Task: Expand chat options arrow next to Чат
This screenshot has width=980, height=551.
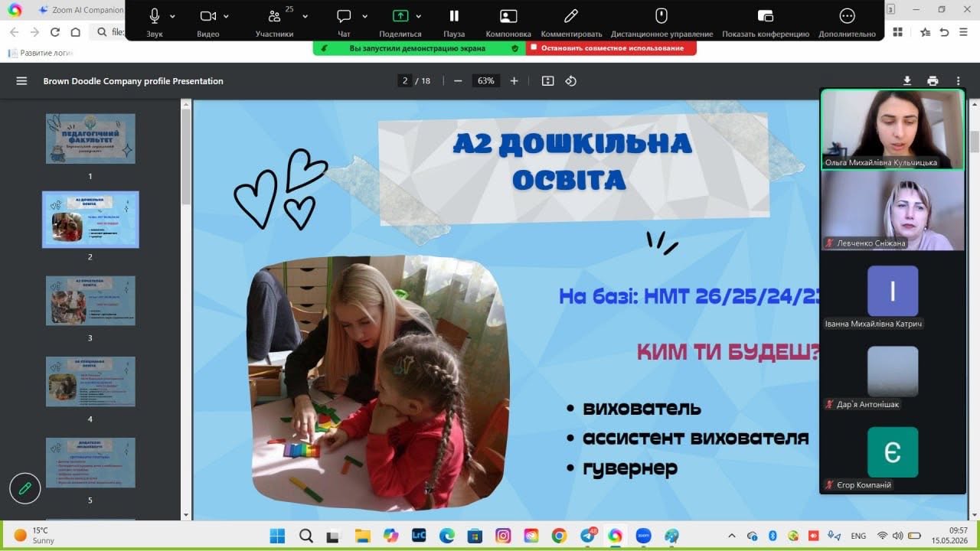Action: click(364, 16)
